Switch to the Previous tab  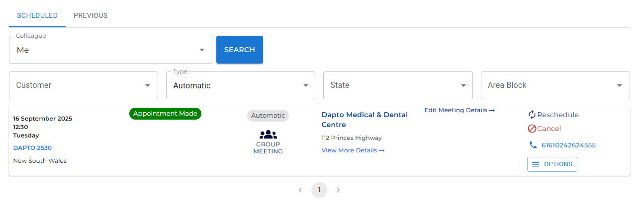[x=91, y=15]
